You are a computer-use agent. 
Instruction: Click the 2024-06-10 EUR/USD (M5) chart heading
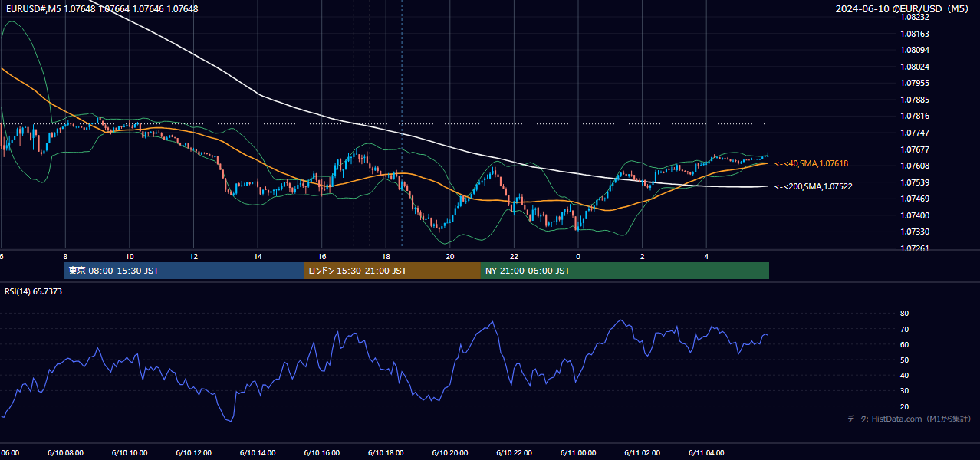click(903, 9)
